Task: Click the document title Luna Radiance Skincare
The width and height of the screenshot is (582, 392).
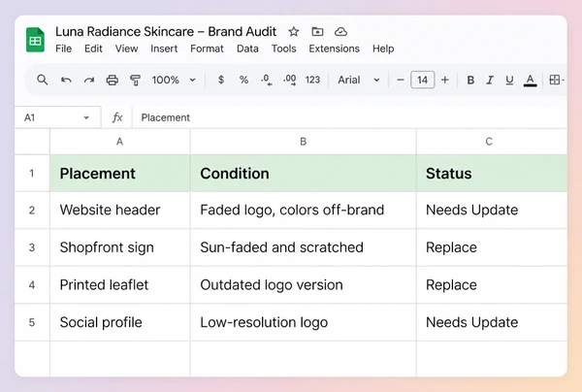Action: 166,32
